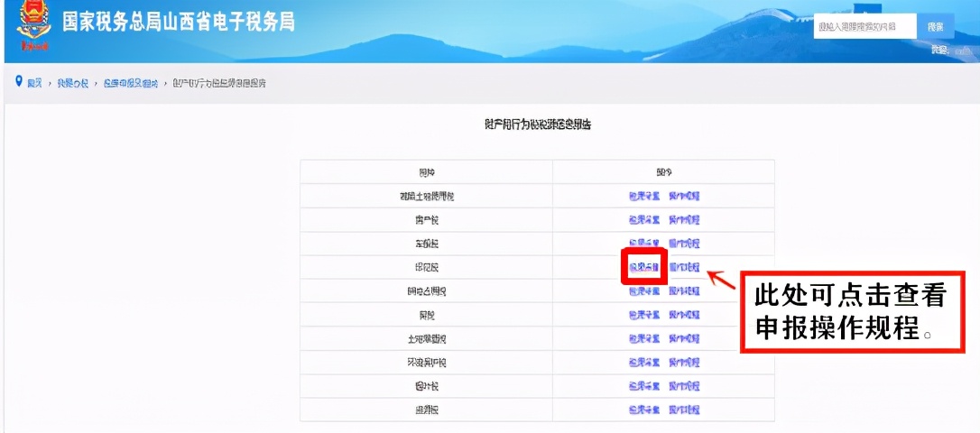This screenshot has height=433, width=980.
Task: Open the second breadcrumb link (我要办税)
Action: pos(72,83)
